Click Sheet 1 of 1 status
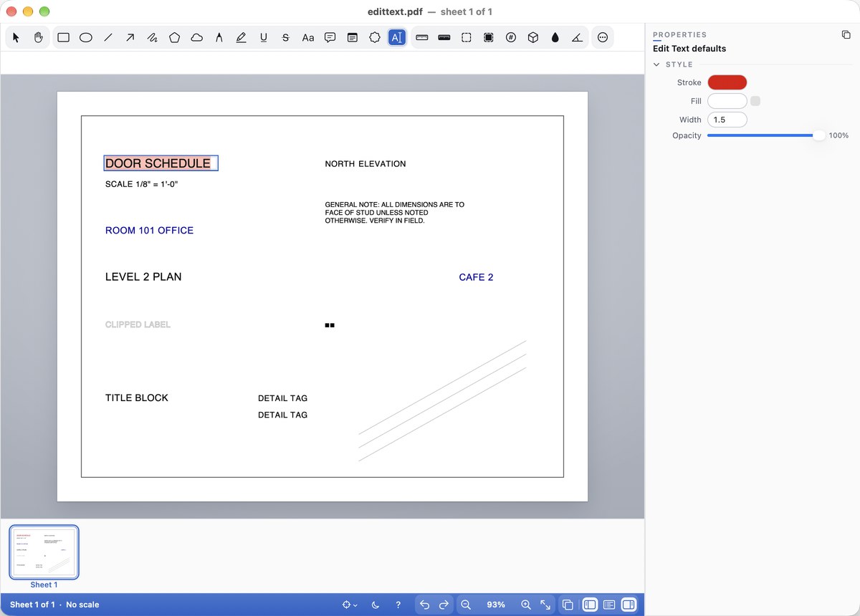The width and height of the screenshot is (860, 616). [x=33, y=605]
